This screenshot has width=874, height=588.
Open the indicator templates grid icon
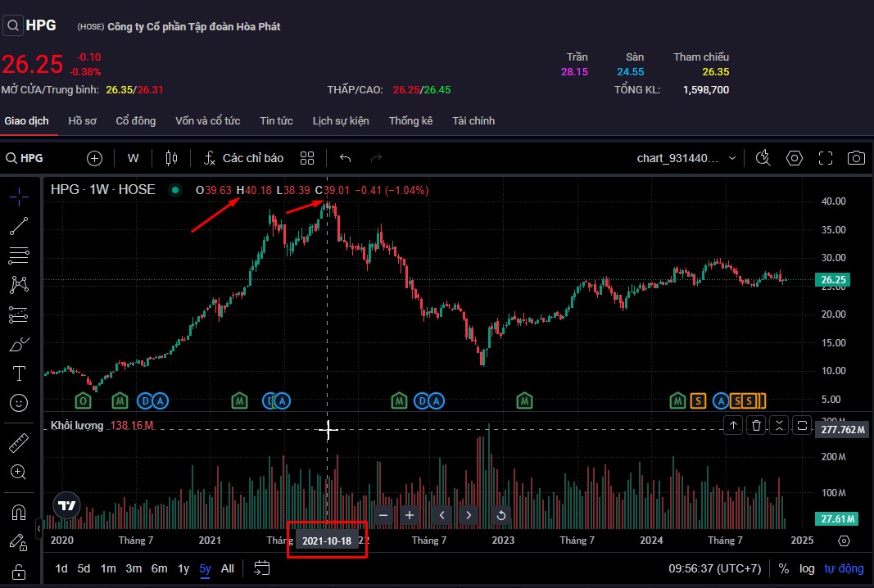click(307, 158)
